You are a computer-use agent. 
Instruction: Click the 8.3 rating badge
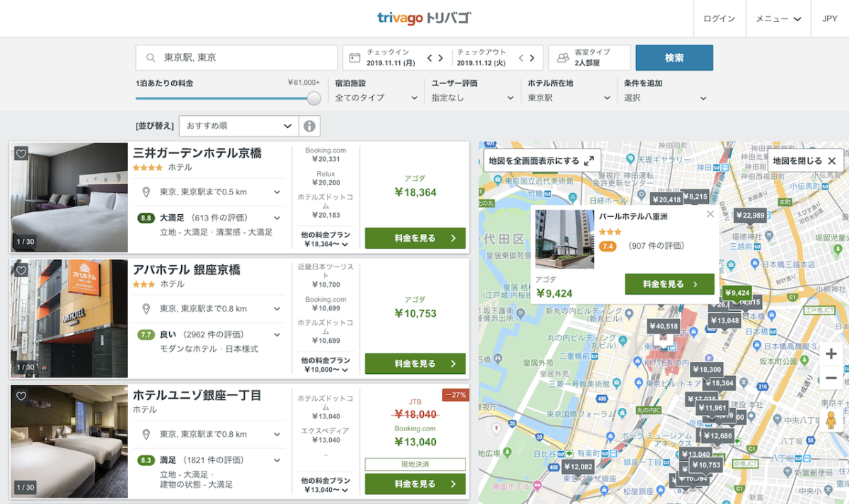(146, 460)
